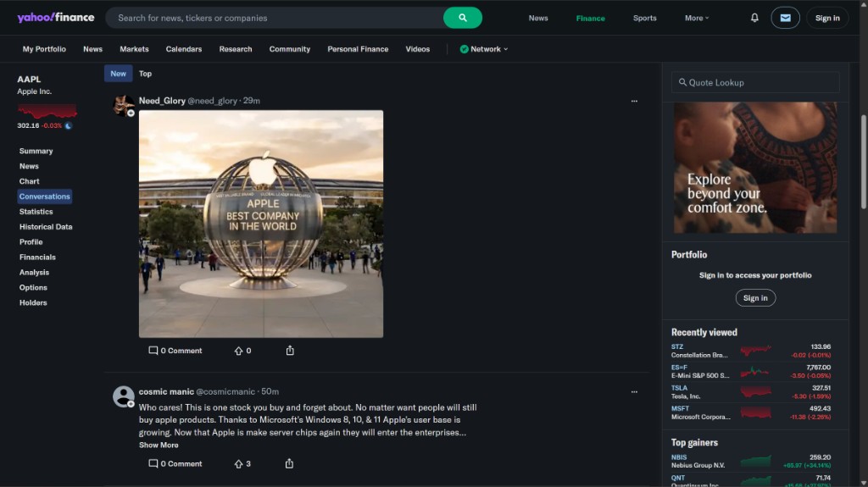Screen dimensions: 868x487
Task: Open Profile in sidebar
Action: (31, 242)
